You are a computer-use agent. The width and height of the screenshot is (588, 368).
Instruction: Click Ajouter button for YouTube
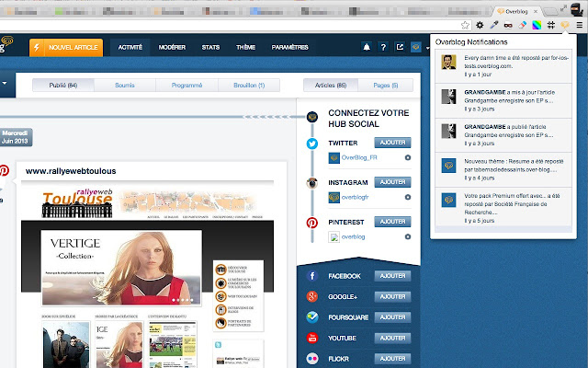click(x=392, y=338)
